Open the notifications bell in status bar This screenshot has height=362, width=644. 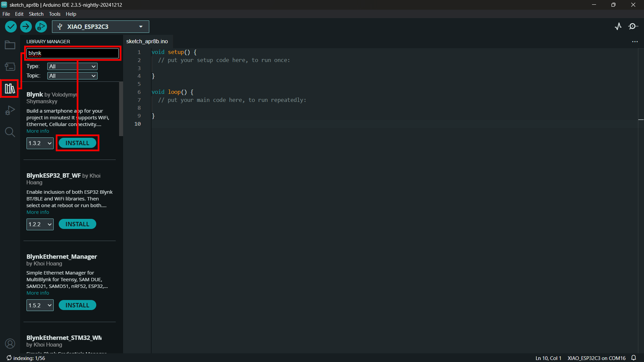click(x=634, y=358)
